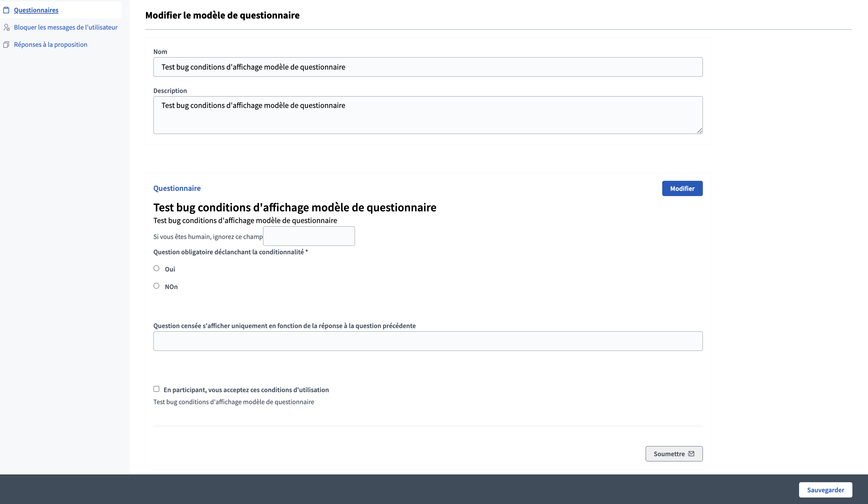Viewport: 868px width, 504px height.
Task: Click the copy icon beside Réponses à la proposition
Action: pyautogui.click(x=6, y=45)
